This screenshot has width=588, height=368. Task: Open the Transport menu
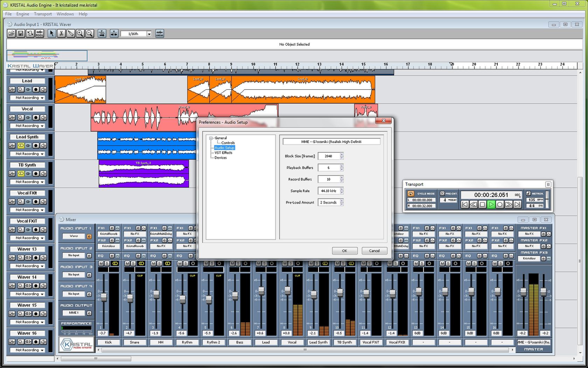43,14
